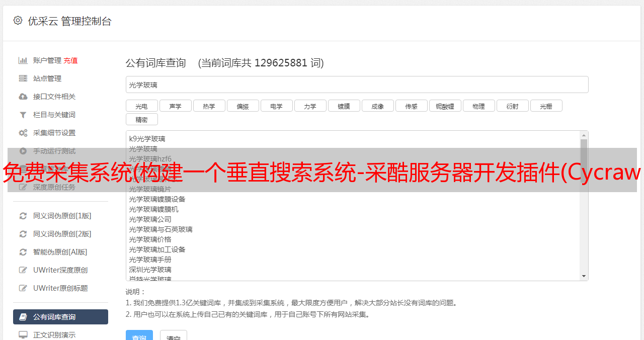Select the 力学 tag button
The width and height of the screenshot is (644, 340).
click(310, 106)
